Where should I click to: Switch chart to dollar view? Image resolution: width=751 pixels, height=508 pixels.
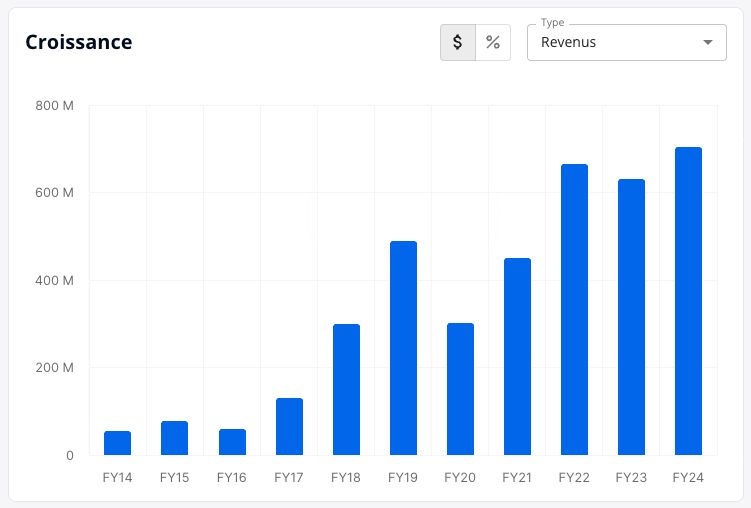point(458,43)
